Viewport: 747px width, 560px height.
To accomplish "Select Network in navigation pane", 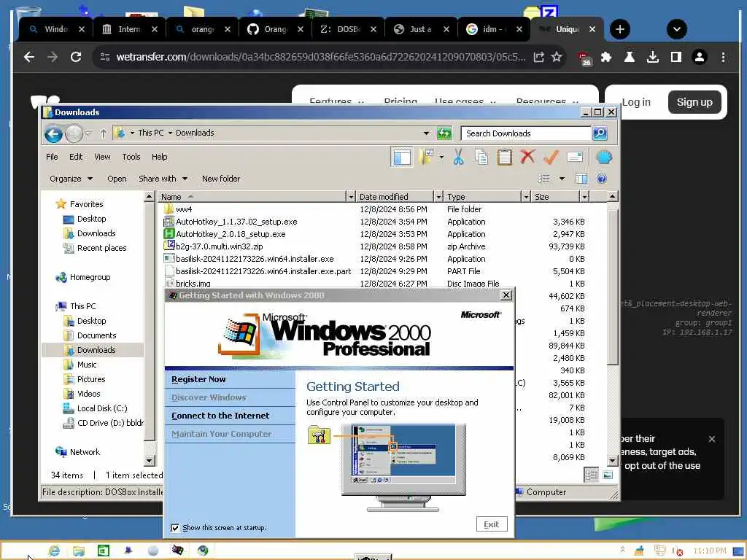I will pos(85,452).
